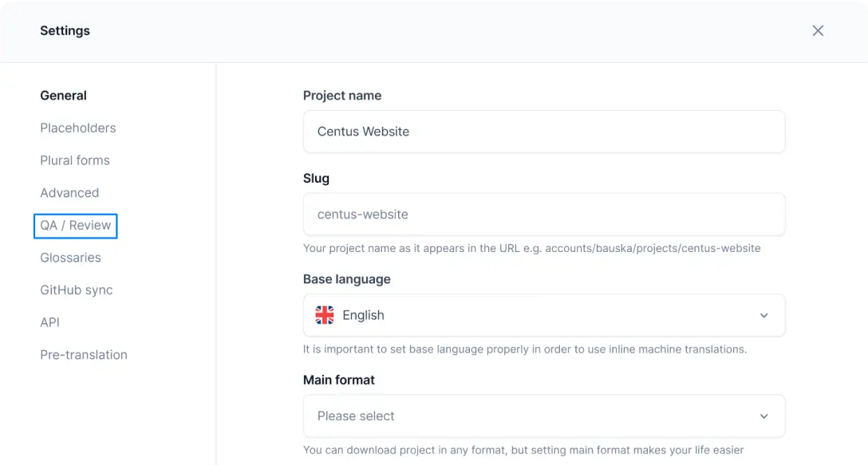The width and height of the screenshot is (868, 465).
Task: Select Pre-translation in the sidebar
Action: click(x=83, y=355)
